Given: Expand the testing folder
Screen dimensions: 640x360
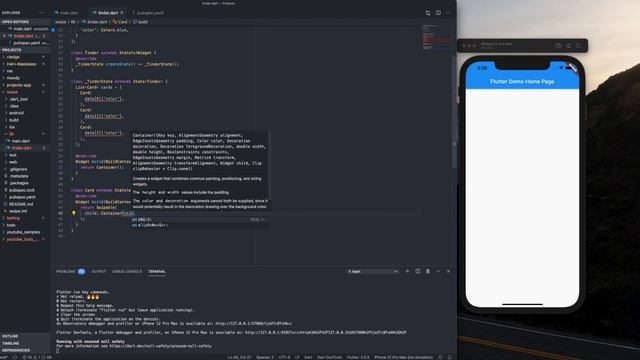Looking at the screenshot, I should tap(13, 218).
